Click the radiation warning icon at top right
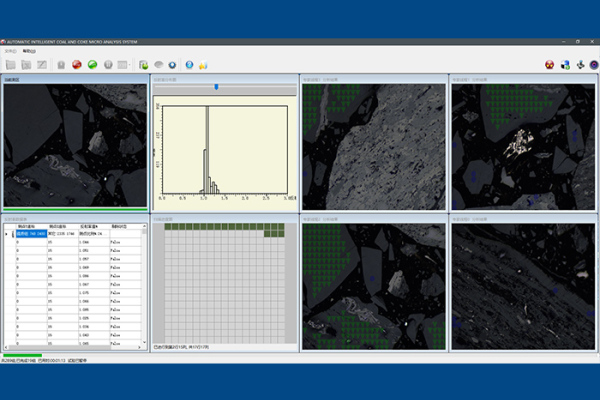600x400 pixels. [x=549, y=65]
